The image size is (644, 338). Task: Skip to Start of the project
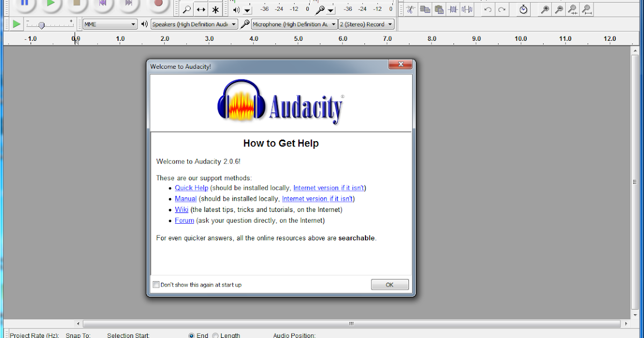click(x=103, y=3)
